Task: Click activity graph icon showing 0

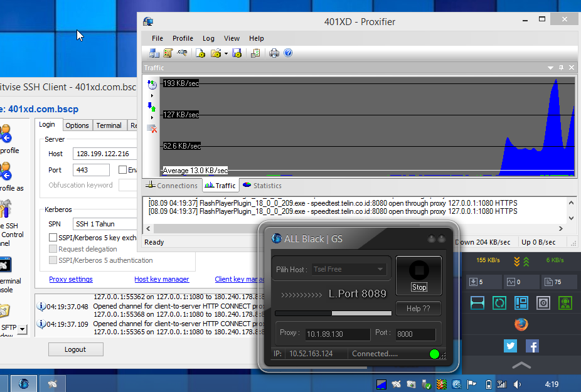Action: 511,282
